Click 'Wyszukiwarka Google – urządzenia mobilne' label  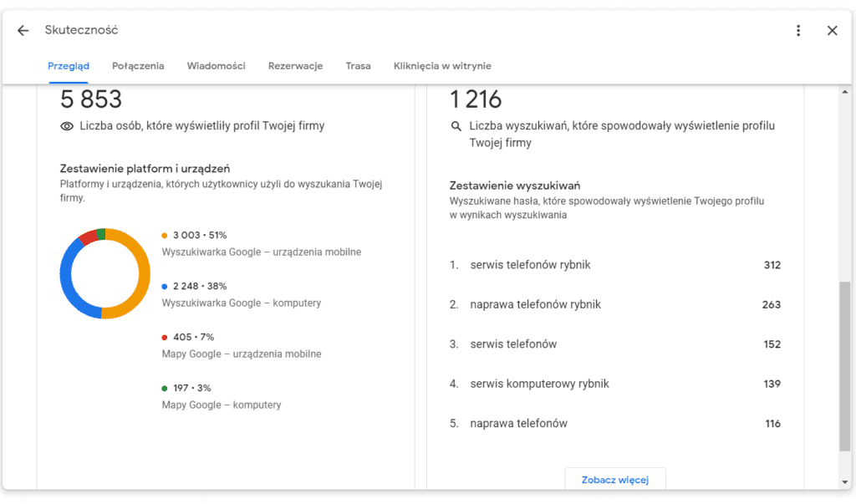pos(262,252)
